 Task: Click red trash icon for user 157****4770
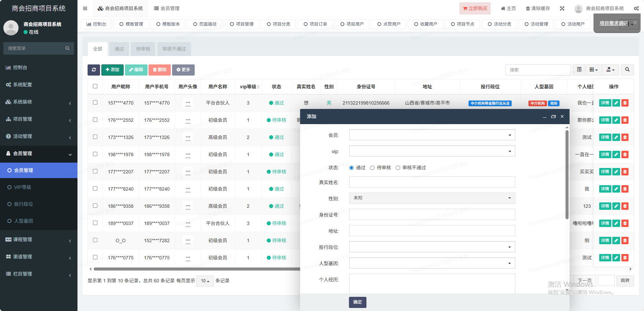(625, 103)
